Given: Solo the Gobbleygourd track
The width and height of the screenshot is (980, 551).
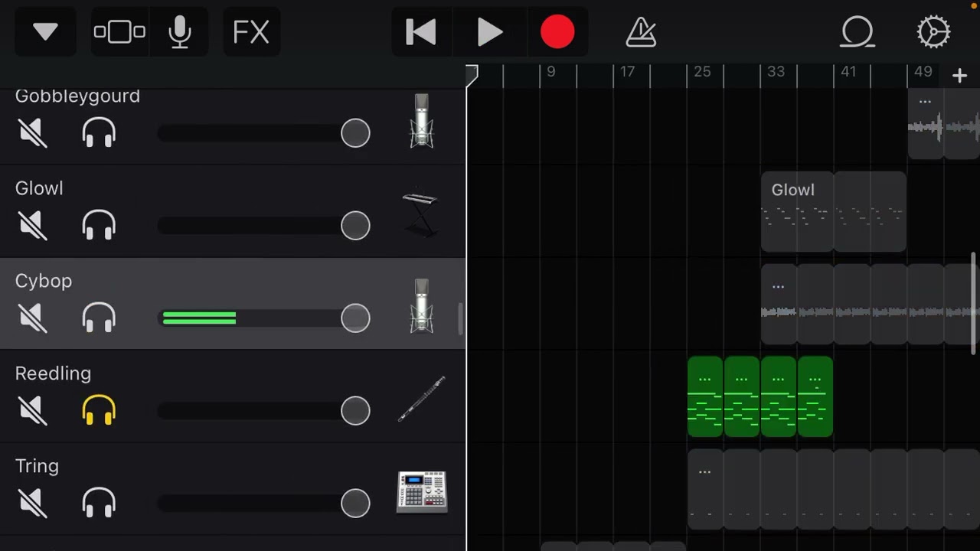Looking at the screenshot, I should pos(99,133).
